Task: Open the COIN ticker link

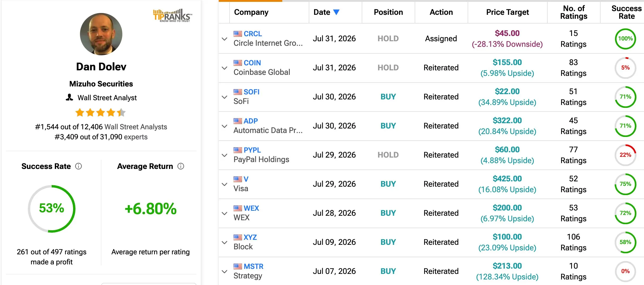Action: tap(252, 63)
